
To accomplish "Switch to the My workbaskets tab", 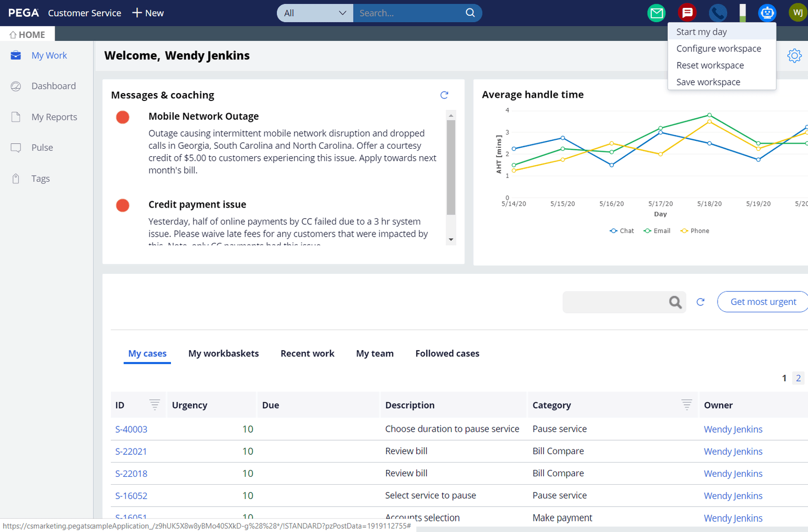I will pos(224,354).
